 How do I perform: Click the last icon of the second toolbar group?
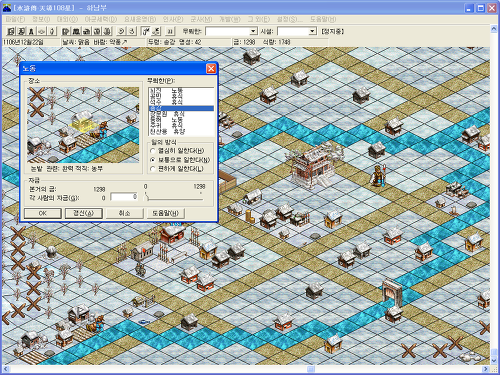tap(107, 31)
